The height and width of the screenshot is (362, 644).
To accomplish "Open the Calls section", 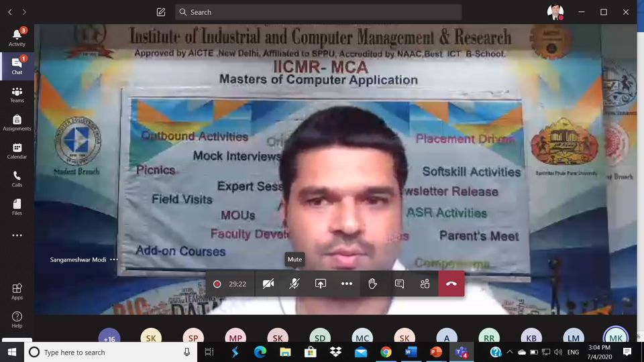I will pyautogui.click(x=17, y=178).
